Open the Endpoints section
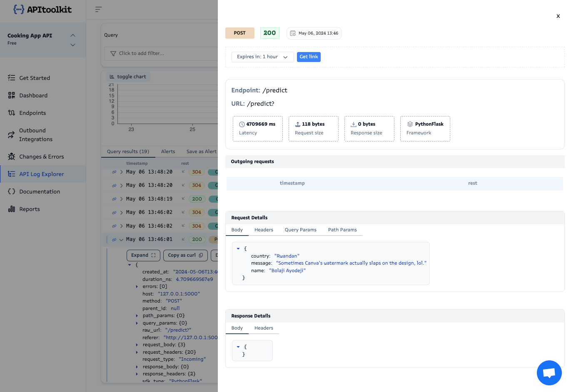Image resolution: width=571 pixels, height=392 pixels. coord(33,113)
